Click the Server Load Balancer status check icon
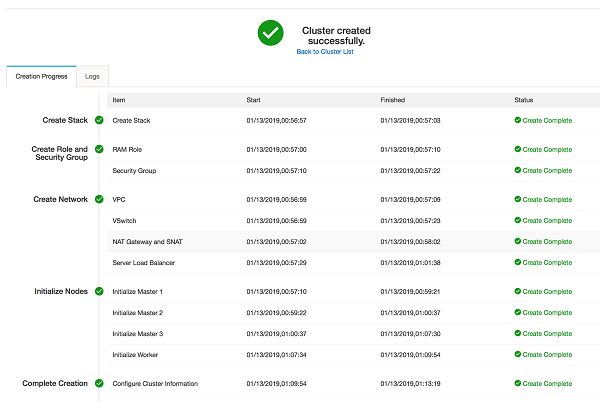Screen dimensions: 600x408 point(518,262)
